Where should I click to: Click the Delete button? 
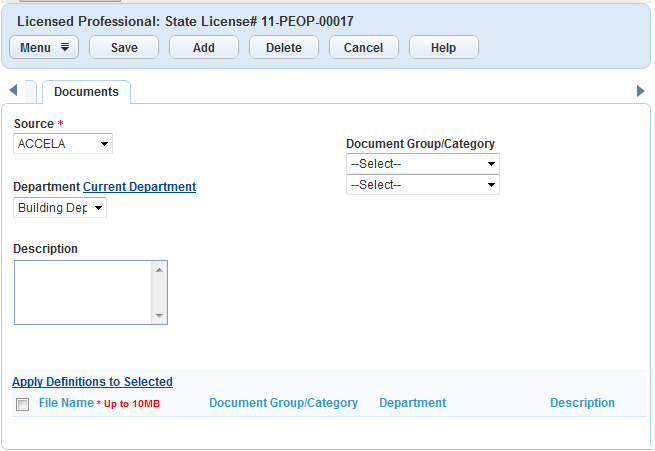click(x=283, y=48)
